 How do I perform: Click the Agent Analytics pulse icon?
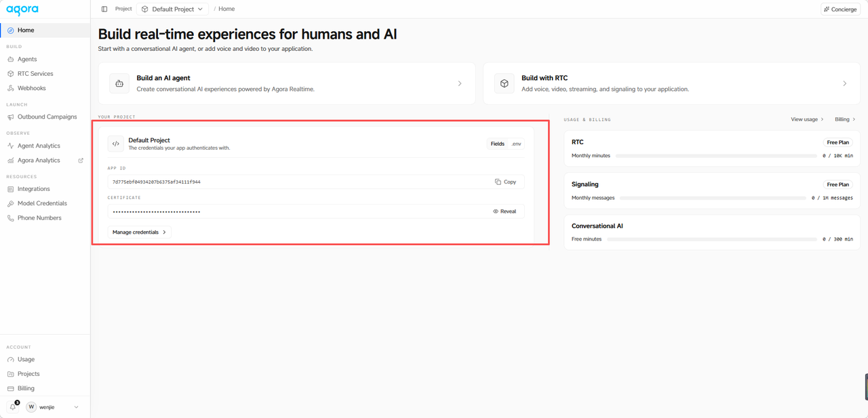(11, 146)
